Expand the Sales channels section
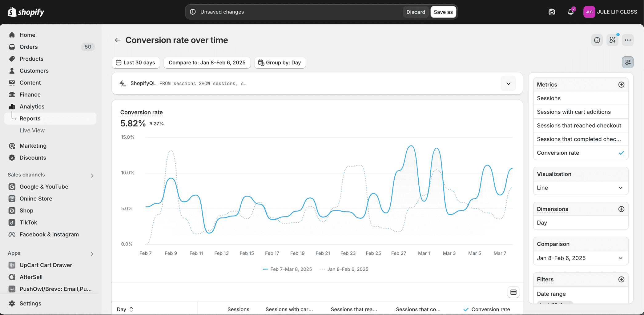This screenshot has width=644, height=315. [x=92, y=175]
